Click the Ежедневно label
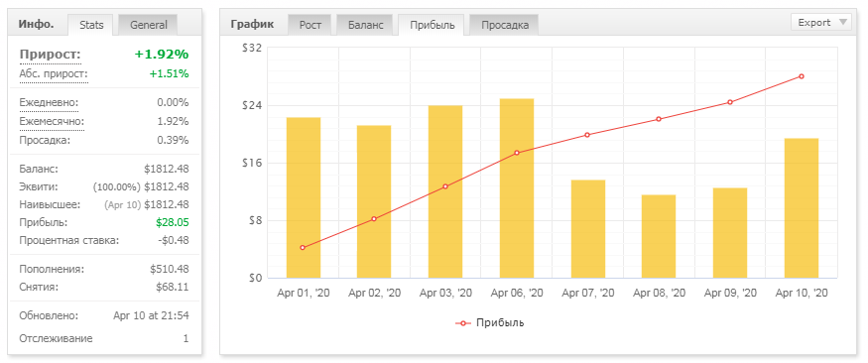Screen dimensions: 868x363 (x=49, y=102)
